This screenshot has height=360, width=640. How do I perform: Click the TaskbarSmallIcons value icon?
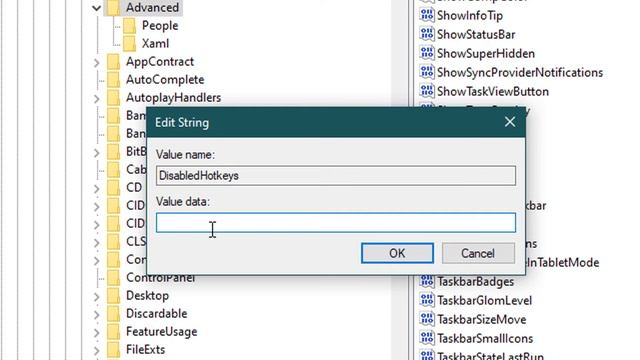coord(427,338)
